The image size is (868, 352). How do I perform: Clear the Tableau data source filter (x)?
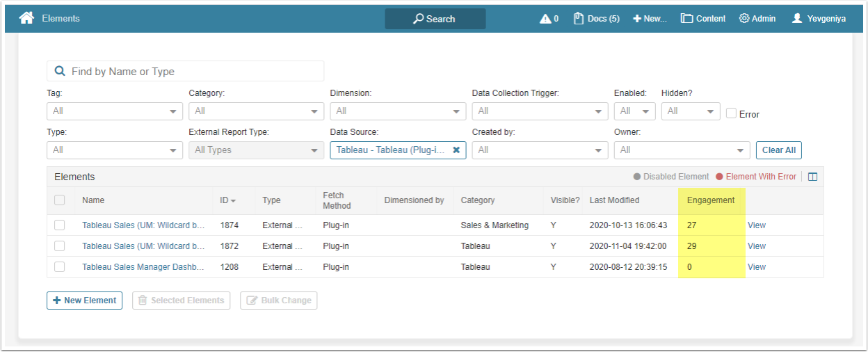point(456,150)
